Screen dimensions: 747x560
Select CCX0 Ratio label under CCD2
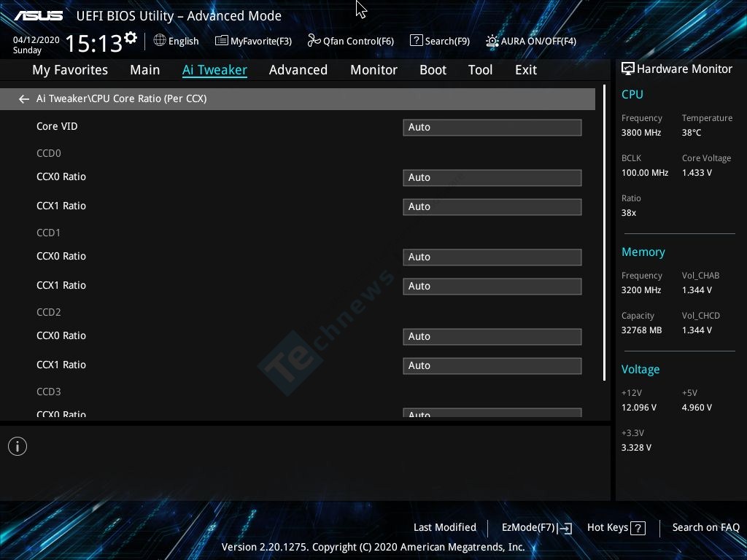click(x=61, y=335)
